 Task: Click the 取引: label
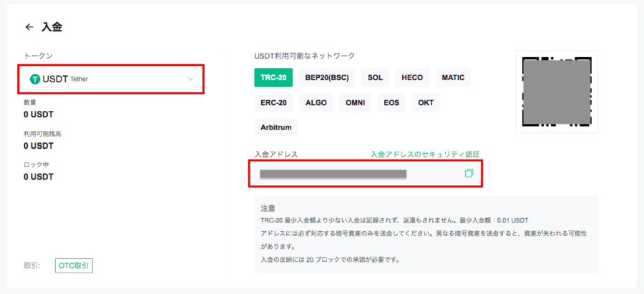coord(32,265)
